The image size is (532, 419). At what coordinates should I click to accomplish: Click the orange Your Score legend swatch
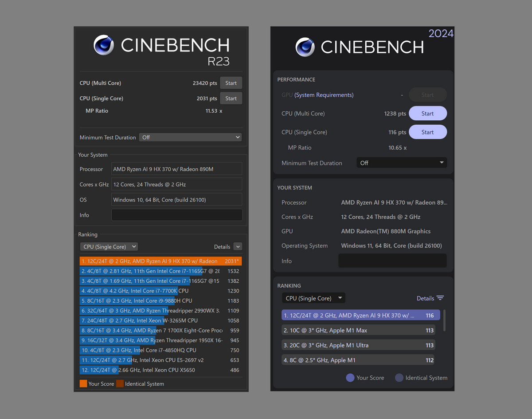pyautogui.click(x=83, y=384)
